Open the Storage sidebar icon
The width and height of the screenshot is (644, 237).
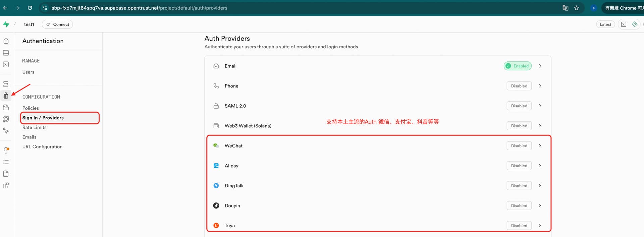(x=6, y=107)
